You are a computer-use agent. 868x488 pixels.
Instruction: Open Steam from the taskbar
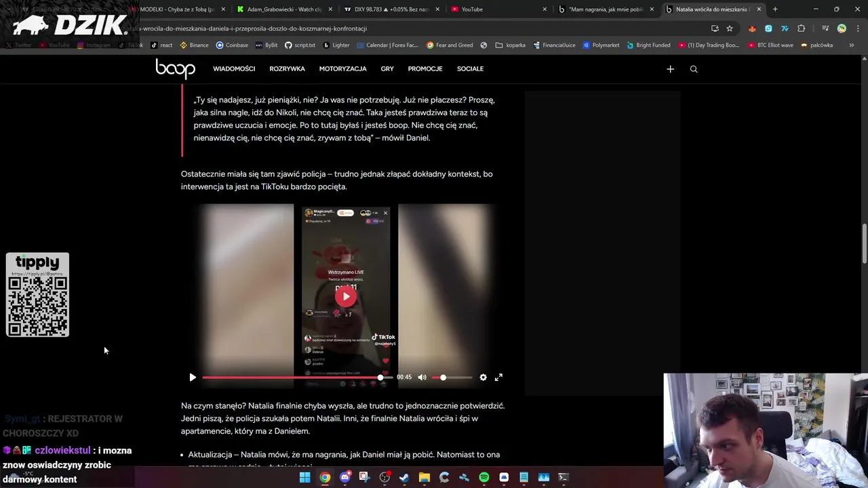click(x=404, y=477)
